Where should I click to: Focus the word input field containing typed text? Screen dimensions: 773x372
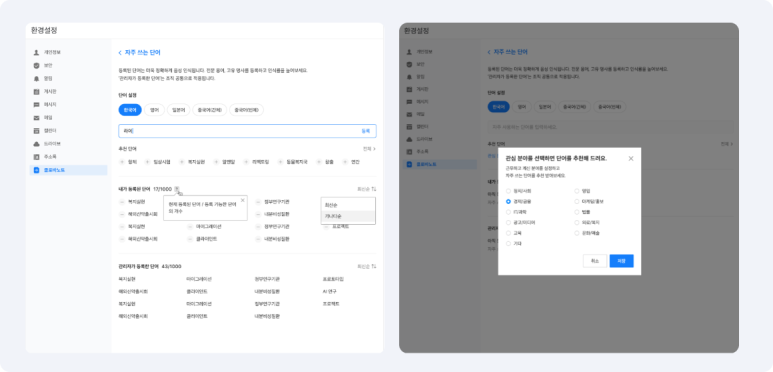pyautogui.click(x=247, y=131)
